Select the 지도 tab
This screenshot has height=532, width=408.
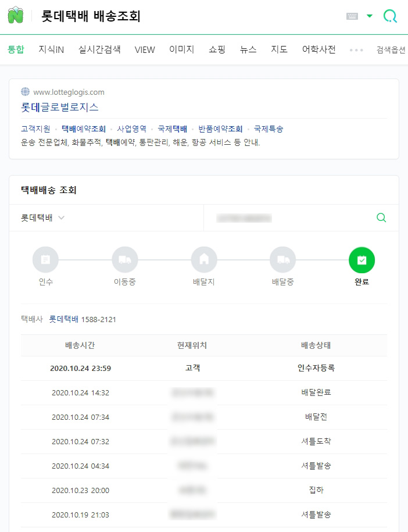pos(279,49)
